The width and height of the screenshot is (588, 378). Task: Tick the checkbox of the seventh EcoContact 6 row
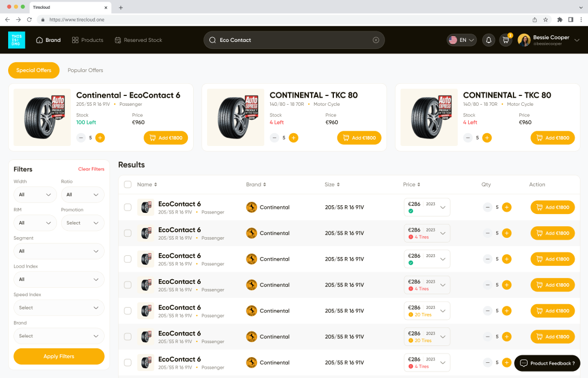(x=128, y=362)
